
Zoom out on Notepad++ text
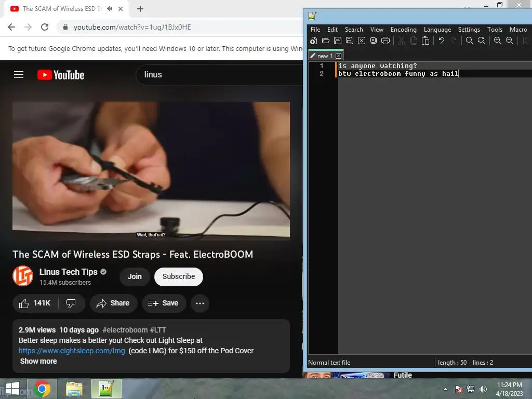[510, 41]
